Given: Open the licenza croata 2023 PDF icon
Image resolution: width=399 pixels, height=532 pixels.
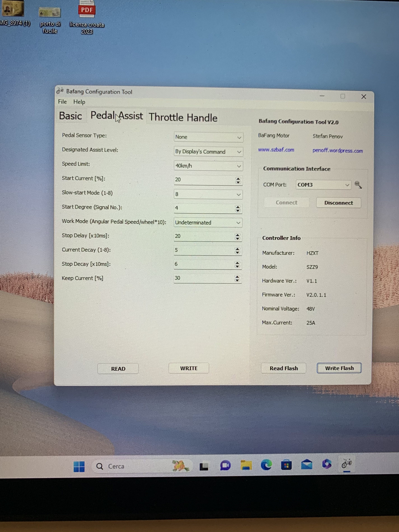Looking at the screenshot, I should click(x=87, y=17).
